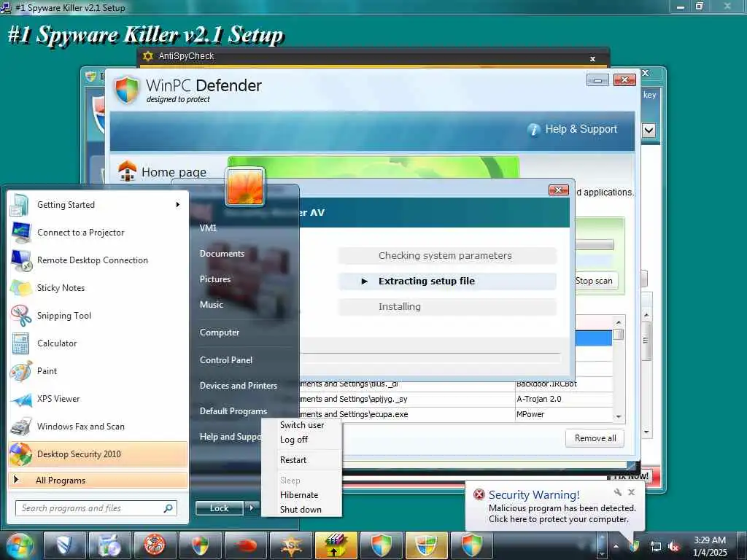Click the muted speaker tray icon
Screen dimensions: 747x560
673,547
